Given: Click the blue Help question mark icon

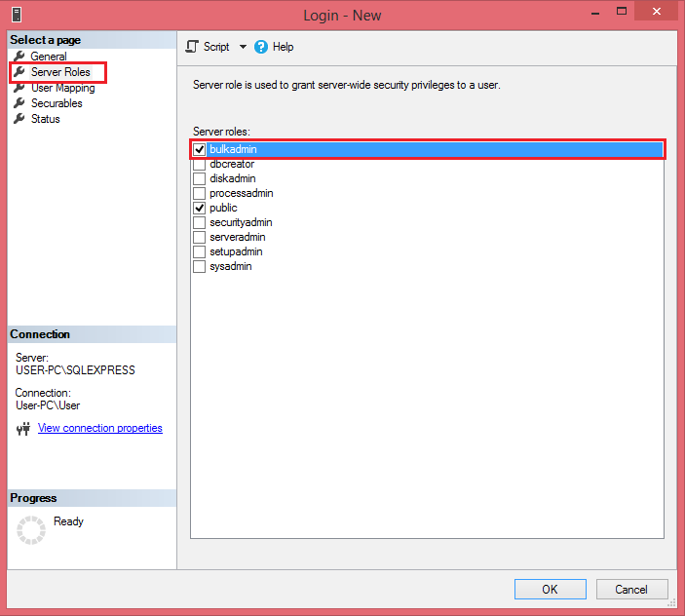Looking at the screenshot, I should 261,47.
